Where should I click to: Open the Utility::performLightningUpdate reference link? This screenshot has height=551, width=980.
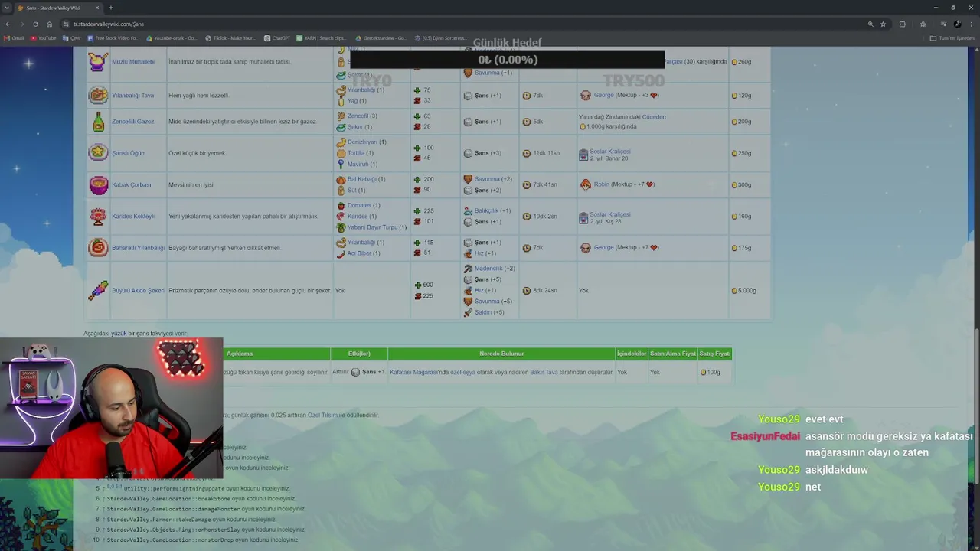pyautogui.click(x=175, y=488)
